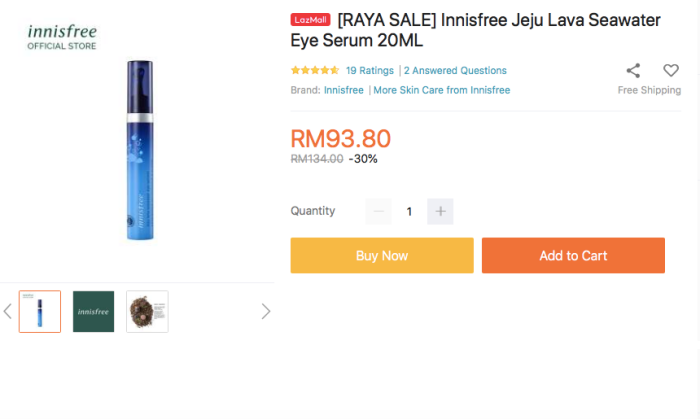Screen dimensions: 700x419
Task: Open the 2 Answered Questions link
Action: [455, 71]
